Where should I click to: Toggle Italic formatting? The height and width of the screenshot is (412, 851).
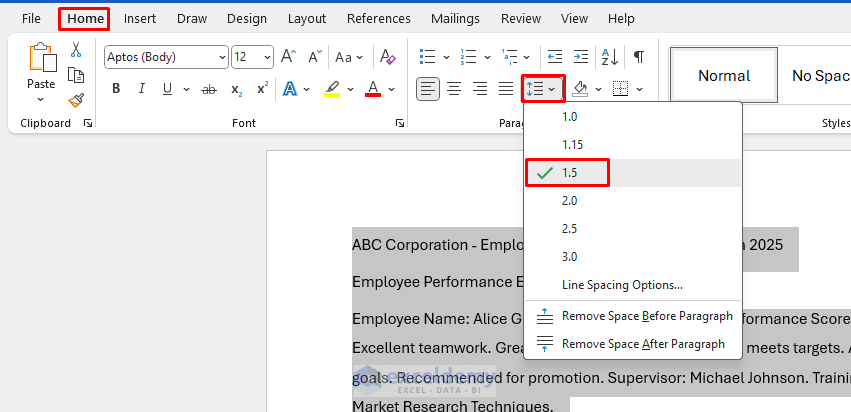click(x=141, y=89)
